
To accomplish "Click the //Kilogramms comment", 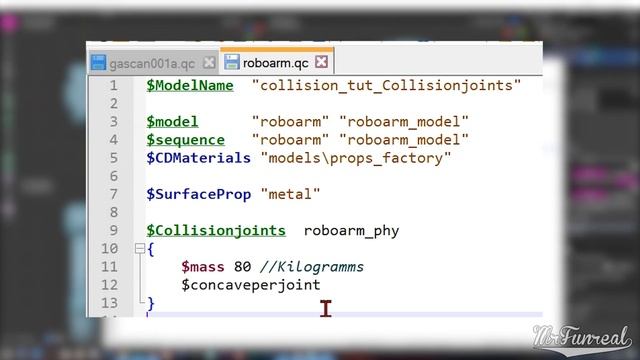I will [312, 267].
